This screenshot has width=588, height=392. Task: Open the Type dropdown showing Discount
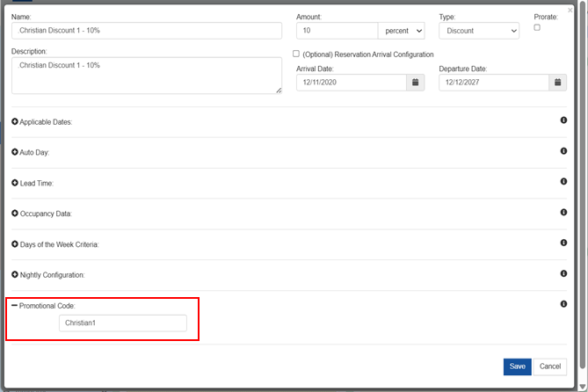pyautogui.click(x=478, y=31)
